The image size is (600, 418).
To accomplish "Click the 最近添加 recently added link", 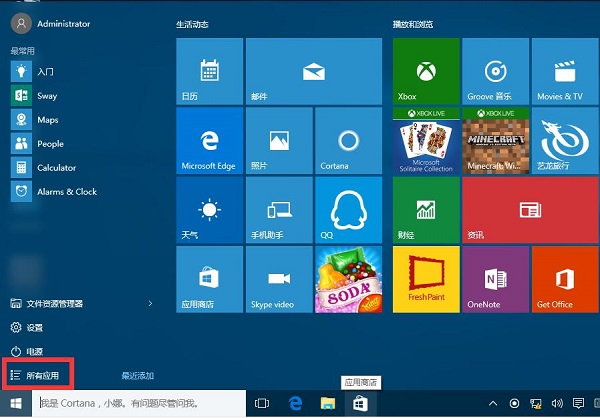I will 137,376.
